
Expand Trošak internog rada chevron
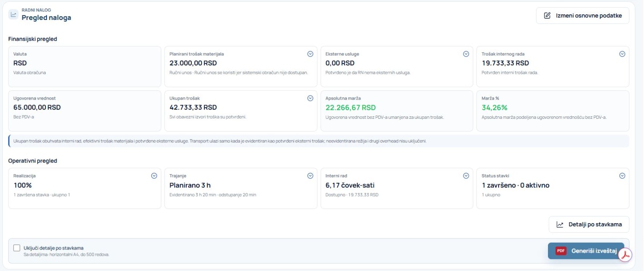622,54
